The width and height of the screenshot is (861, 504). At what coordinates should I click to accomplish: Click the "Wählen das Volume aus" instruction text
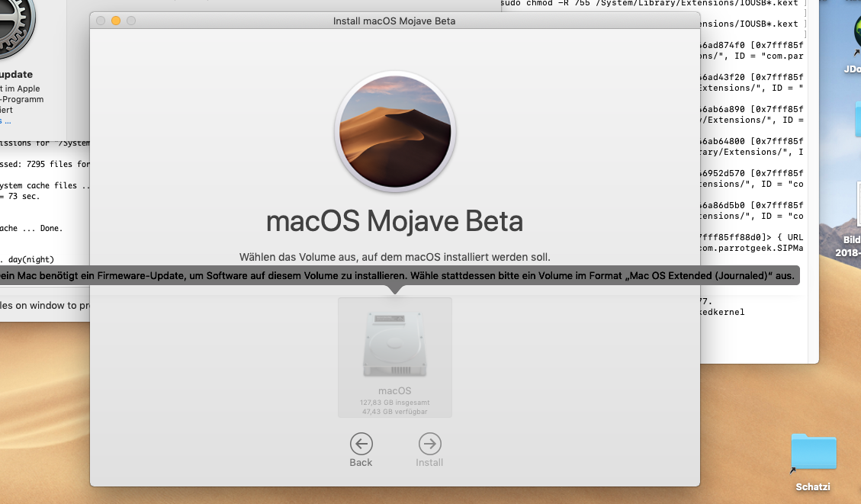coord(394,257)
